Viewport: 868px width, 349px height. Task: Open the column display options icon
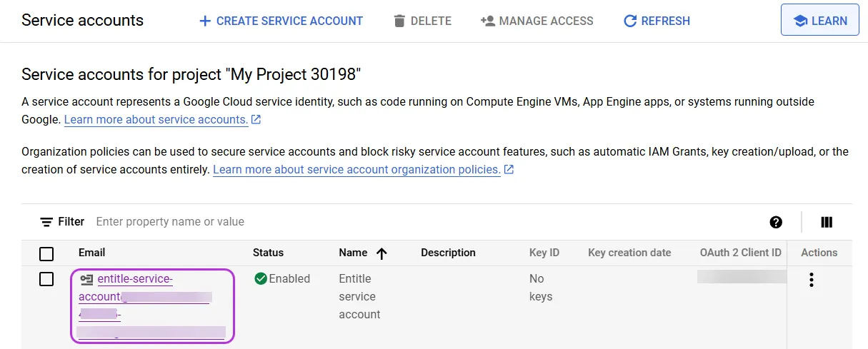827,222
